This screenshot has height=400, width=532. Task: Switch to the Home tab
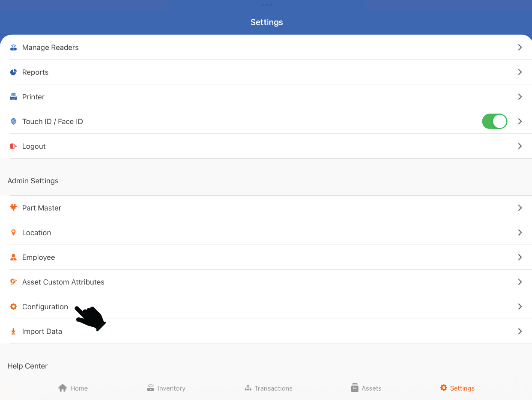(73, 388)
